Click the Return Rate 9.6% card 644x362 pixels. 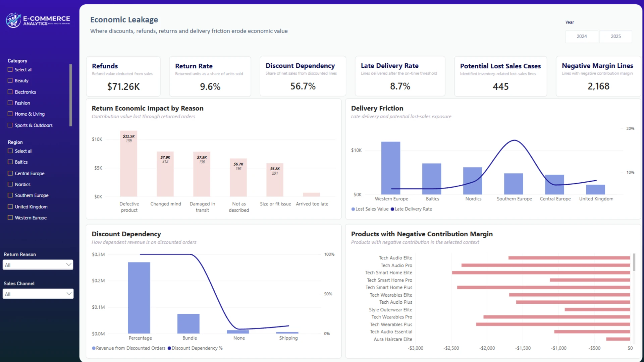(x=210, y=76)
